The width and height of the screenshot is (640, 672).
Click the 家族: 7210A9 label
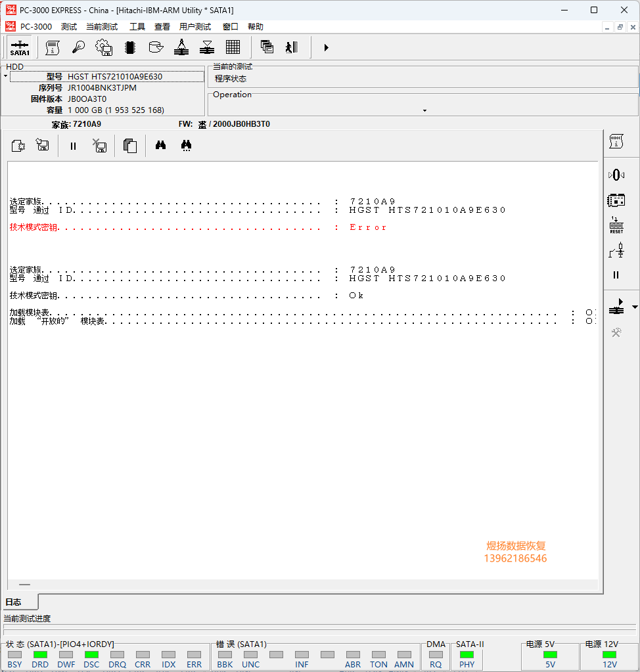coord(76,124)
